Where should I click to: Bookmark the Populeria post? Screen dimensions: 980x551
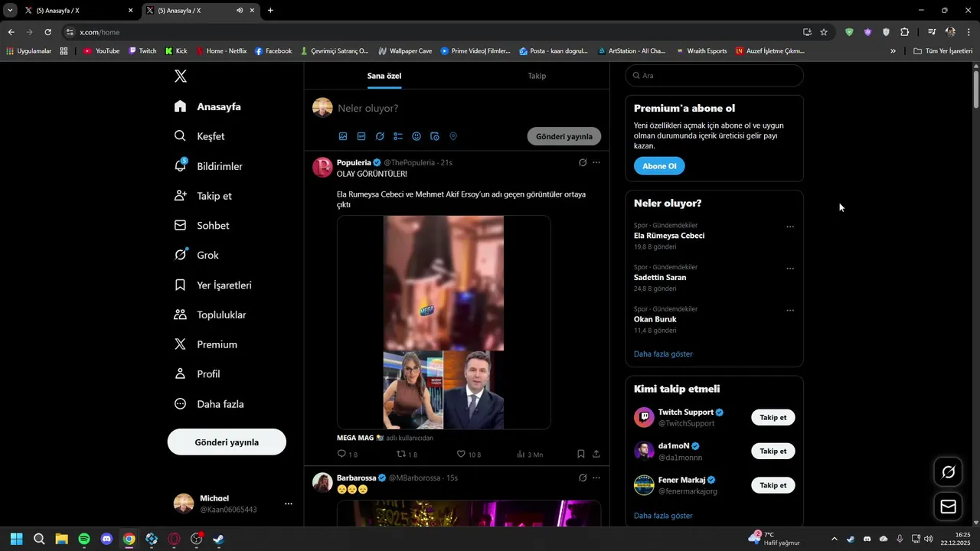581,454
